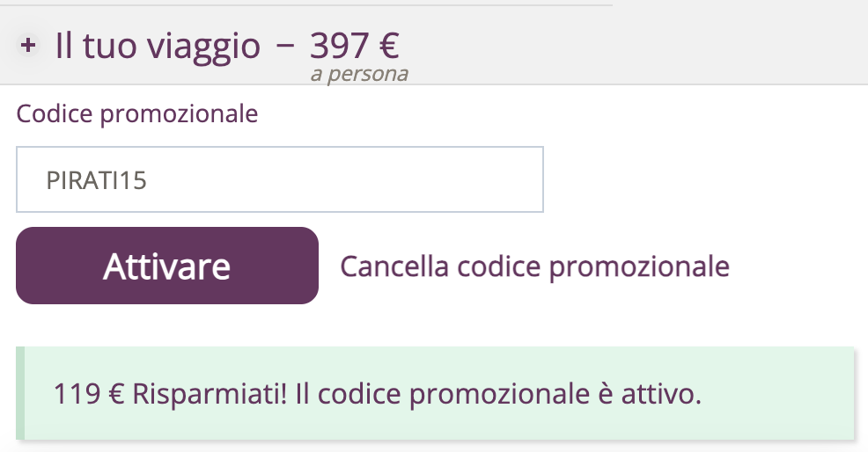Click the dash between trip title and price
868x452 pixels.
click(284, 46)
